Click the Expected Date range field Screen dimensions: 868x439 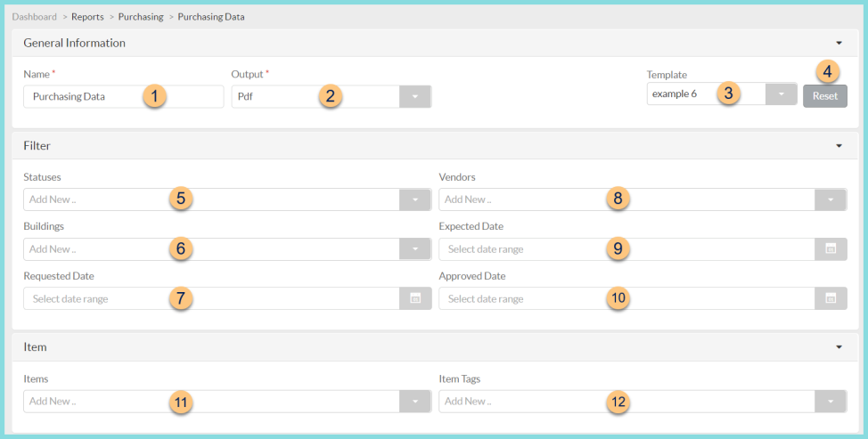pos(626,249)
